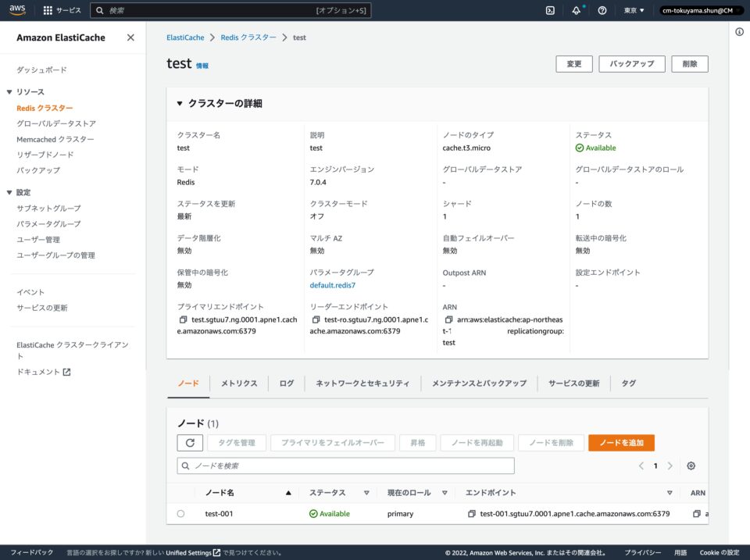Open the help question mark icon
750x560 pixels.
(x=602, y=10)
